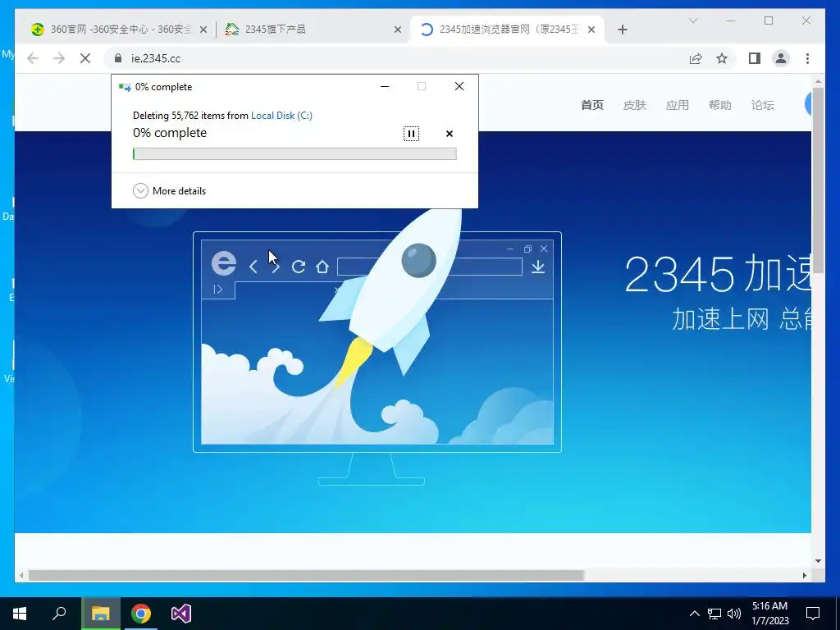The width and height of the screenshot is (840, 630).
Task: Open the 应用 page
Action: (x=677, y=105)
